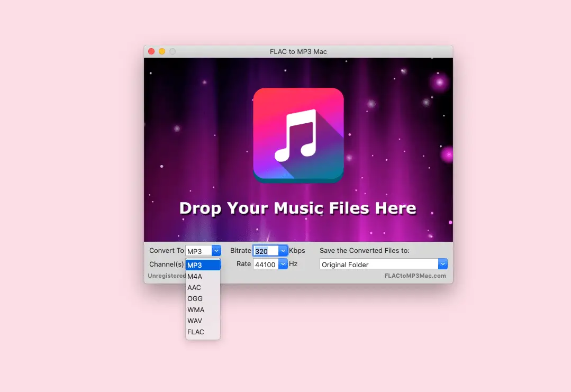Expand the Rate Hz dropdown arrow
The height and width of the screenshot is (392, 571).
pos(283,265)
